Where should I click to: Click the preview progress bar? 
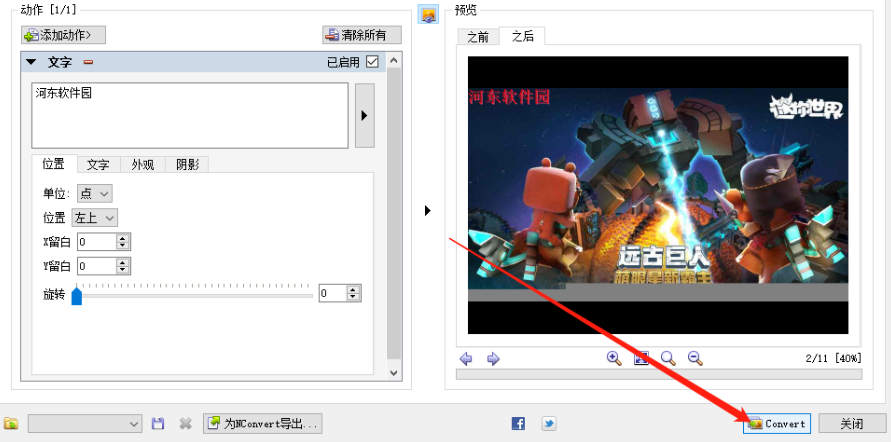(659, 374)
